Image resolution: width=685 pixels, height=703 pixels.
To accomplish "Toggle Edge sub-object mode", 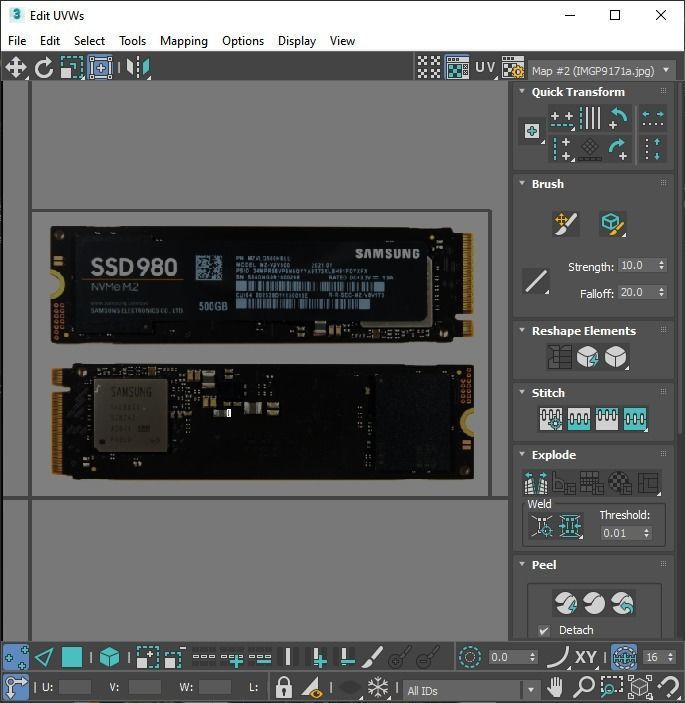I will tap(44, 658).
